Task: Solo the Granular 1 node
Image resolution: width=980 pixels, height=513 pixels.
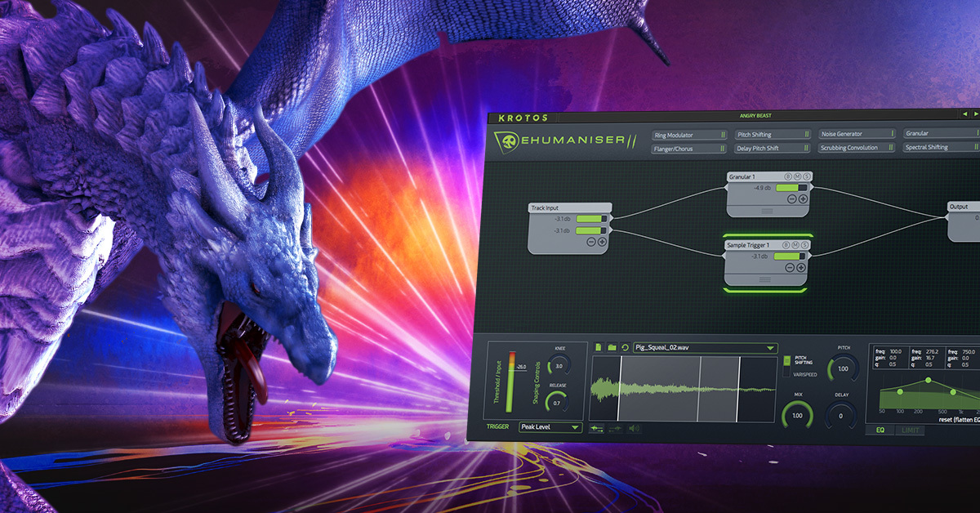Action: tap(805, 176)
